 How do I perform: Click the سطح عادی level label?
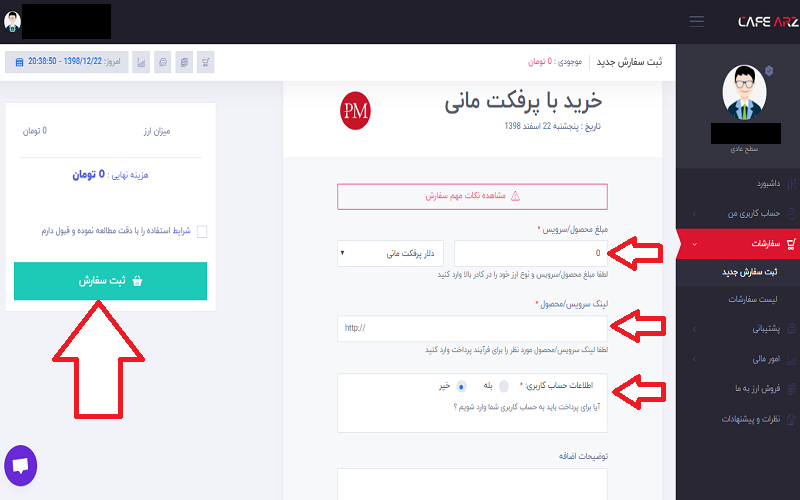[x=744, y=149]
